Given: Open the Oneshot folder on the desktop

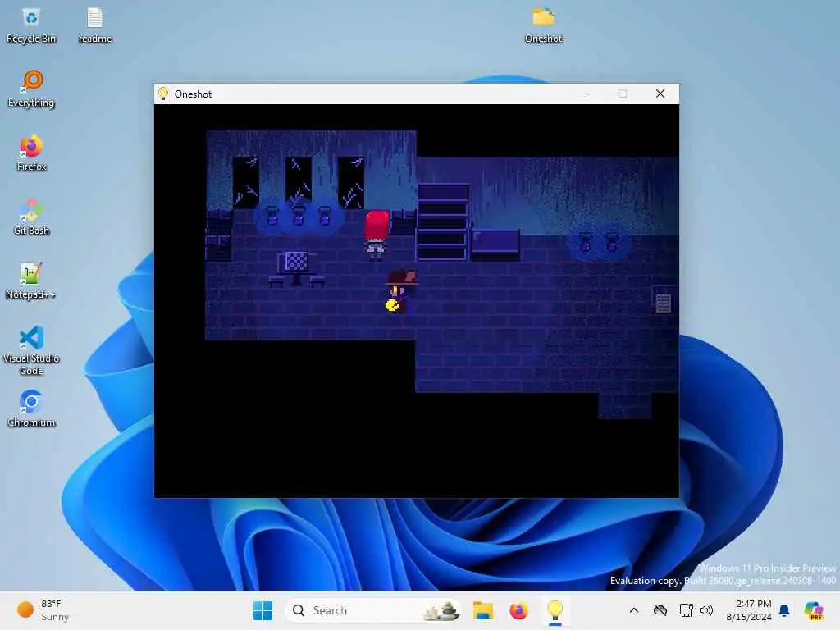Looking at the screenshot, I should coord(543,25).
